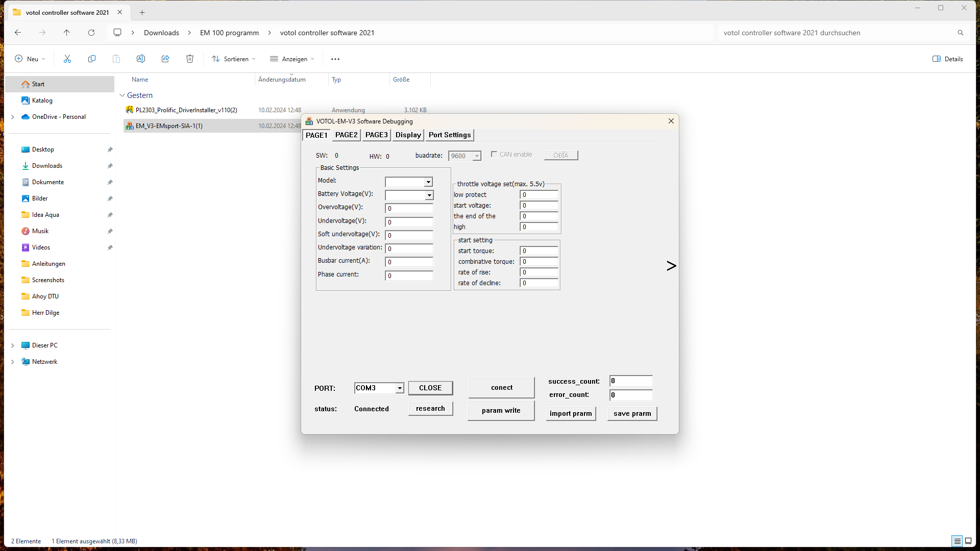Toggle the Details pane button

click(x=947, y=59)
